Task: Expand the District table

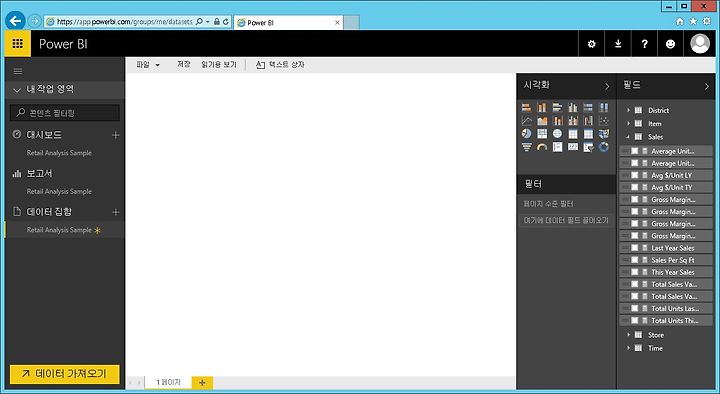Action: pyautogui.click(x=629, y=110)
